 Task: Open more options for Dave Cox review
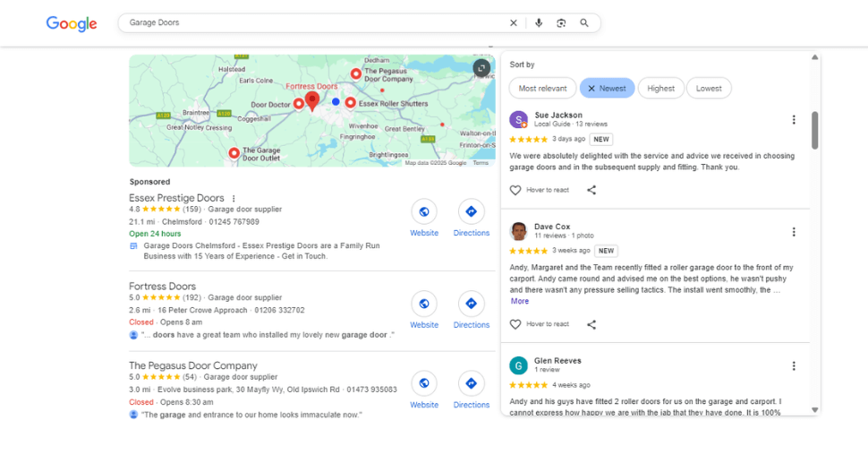[793, 232]
